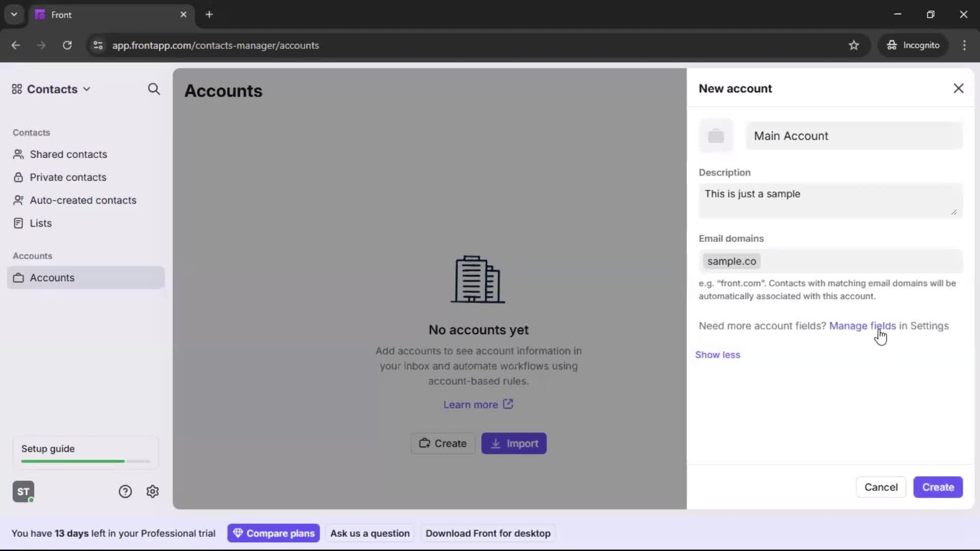Open the settings gear icon
This screenshot has width=980, height=551.
pos(153,491)
